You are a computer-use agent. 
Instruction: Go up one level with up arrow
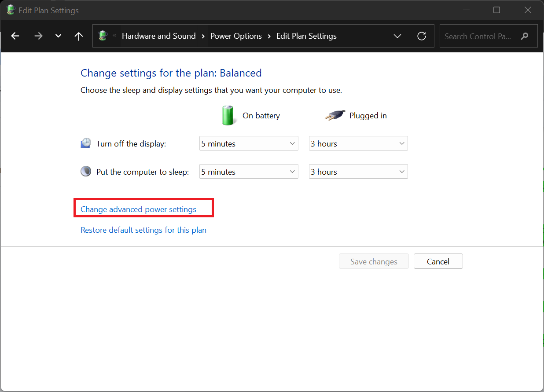click(79, 36)
